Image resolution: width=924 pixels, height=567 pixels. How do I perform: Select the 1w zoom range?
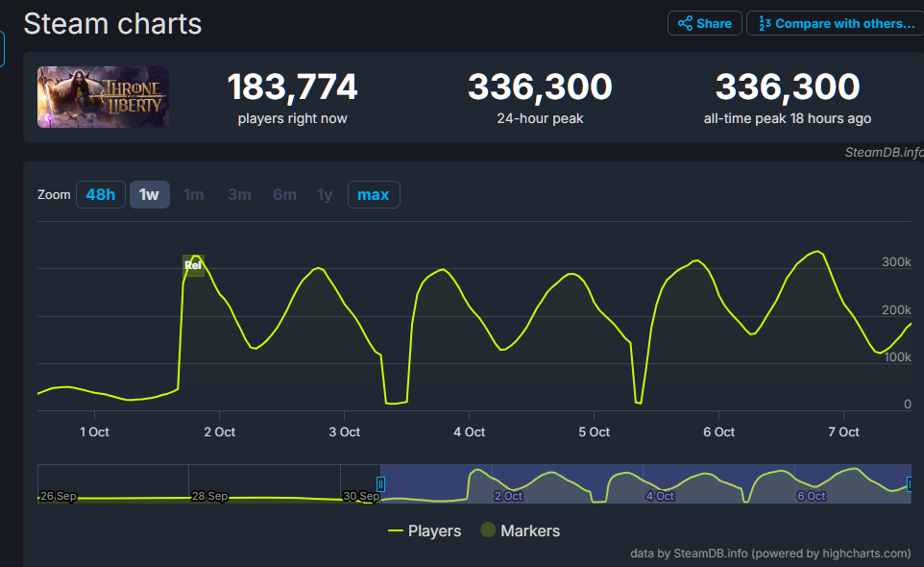[x=149, y=194]
